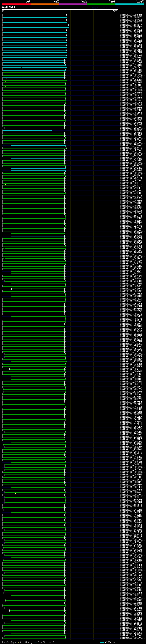This screenshot has height=644, width=146.
Task: Select hit label UniRef100_B6SL54
Action: point(131,45)
